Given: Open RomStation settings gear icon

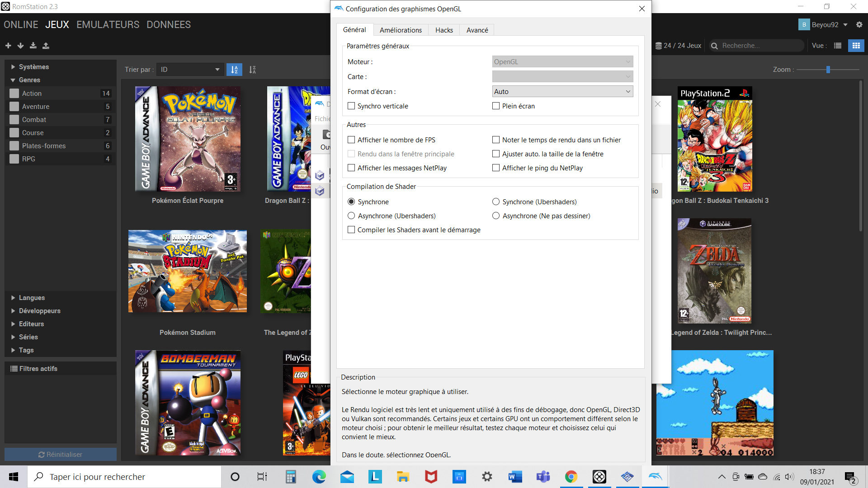Looking at the screenshot, I should pos(859,25).
